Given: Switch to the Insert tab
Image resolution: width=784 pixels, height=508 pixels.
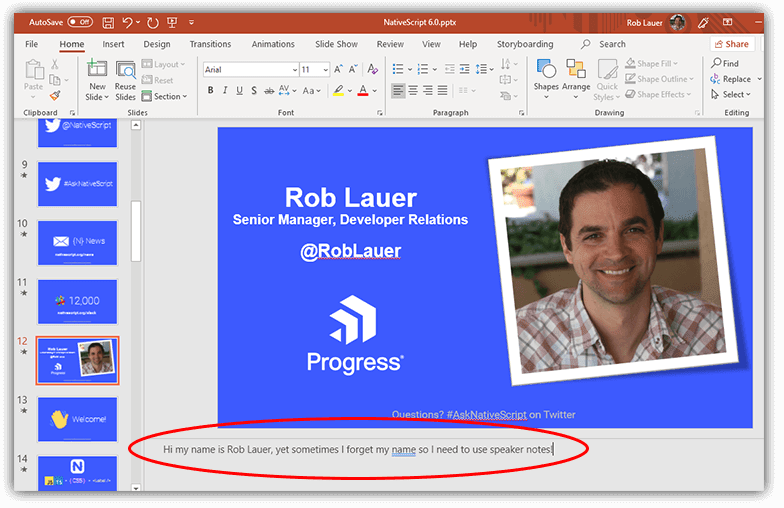Looking at the screenshot, I should (x=113, y=44).
